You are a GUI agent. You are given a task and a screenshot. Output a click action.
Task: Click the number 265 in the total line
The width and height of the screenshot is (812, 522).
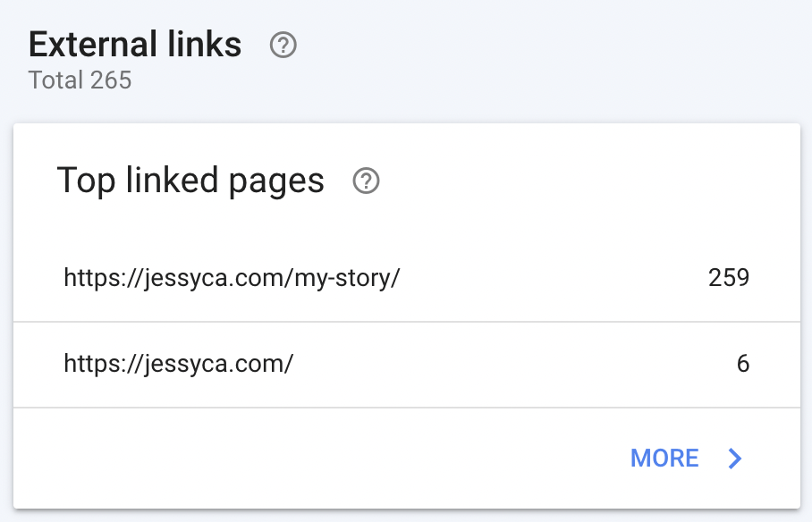pos(111,80)
